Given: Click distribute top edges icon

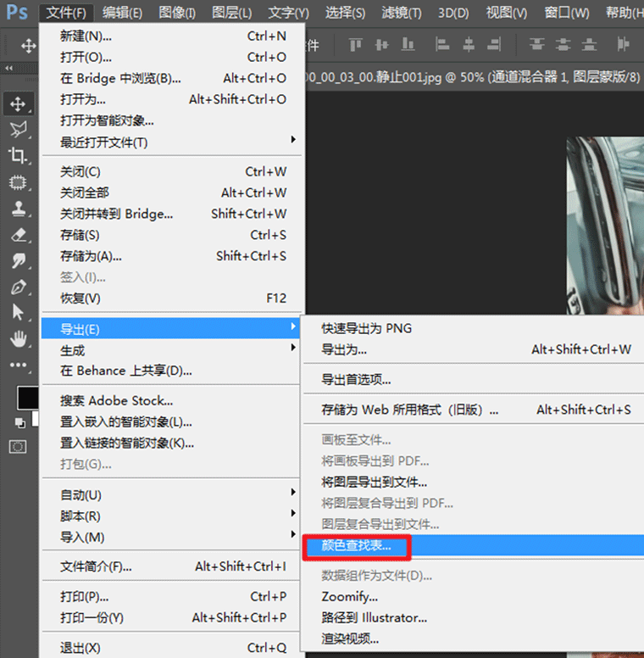Looking at the screenshot, I should (536, 44).
